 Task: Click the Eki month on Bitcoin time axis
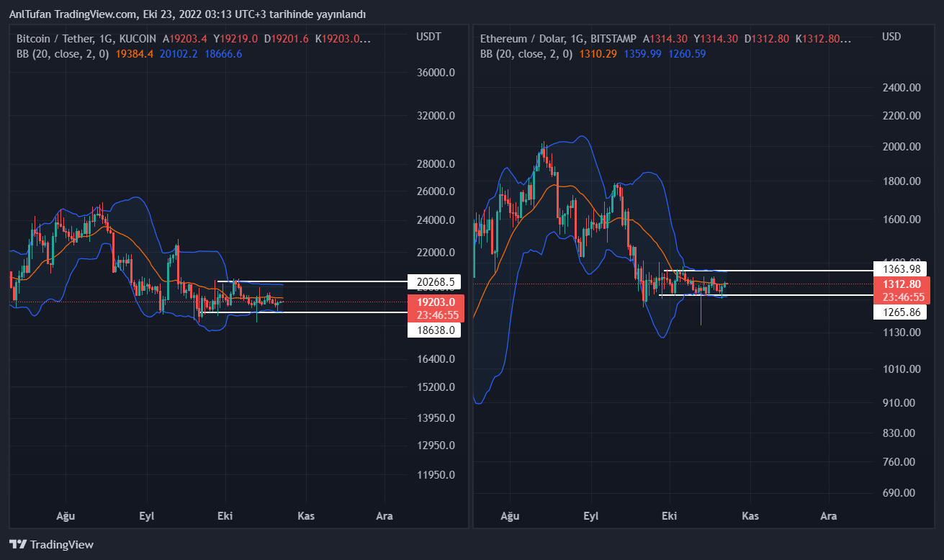click(x=225, y=516)
